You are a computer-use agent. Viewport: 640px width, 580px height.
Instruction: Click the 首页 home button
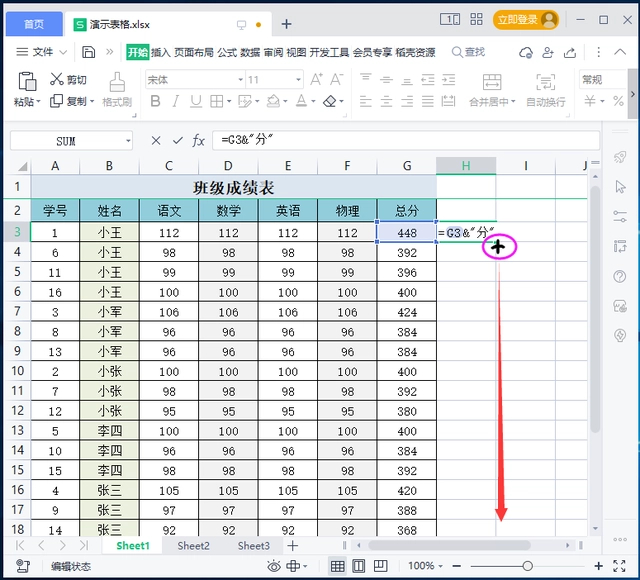(x=34, y=23)
